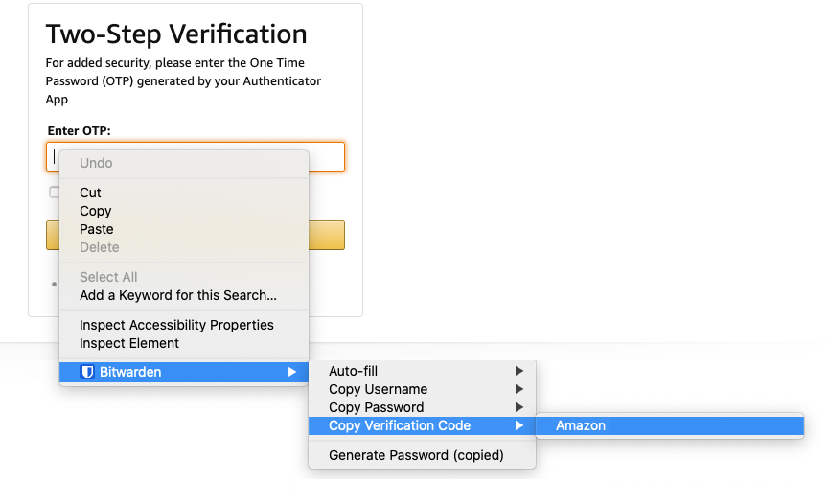Choose Inspect Element

coord(129,343)
